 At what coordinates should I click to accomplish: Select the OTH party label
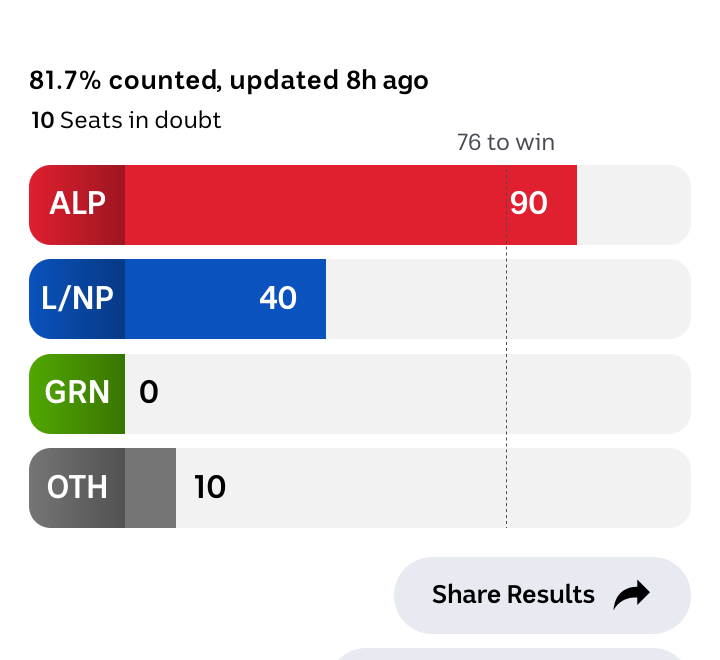tap(77, 488)
